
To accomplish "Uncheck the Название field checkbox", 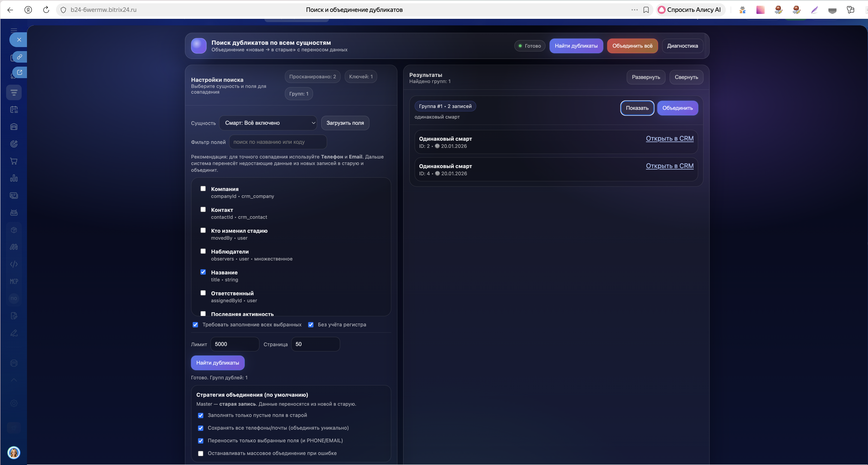I will click(x=203, y=272).
